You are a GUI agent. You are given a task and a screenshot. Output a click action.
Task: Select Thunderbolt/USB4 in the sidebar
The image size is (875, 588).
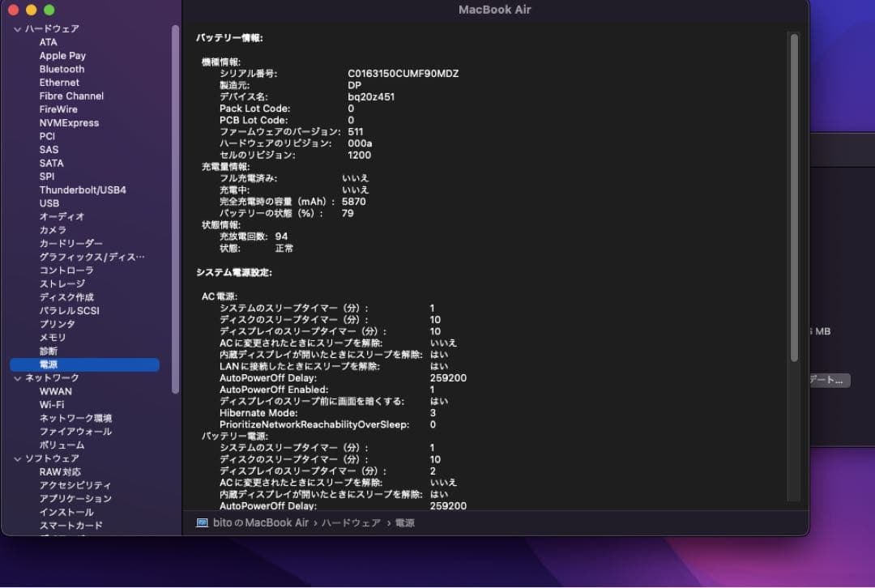click(x=83, y=190)
